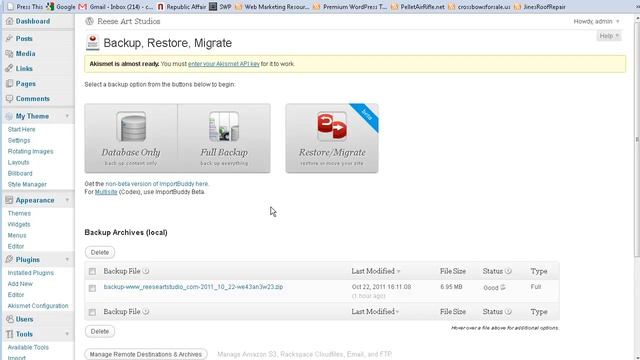The width and height of the screenshot is (640, 360).
Task: Open the Google bookmark
Action: [61, 7]
